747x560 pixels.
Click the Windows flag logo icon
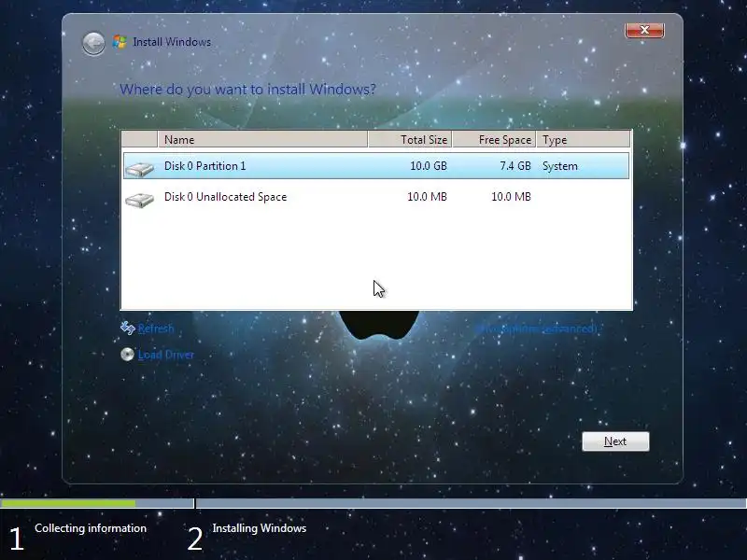(x=120, y=42)
